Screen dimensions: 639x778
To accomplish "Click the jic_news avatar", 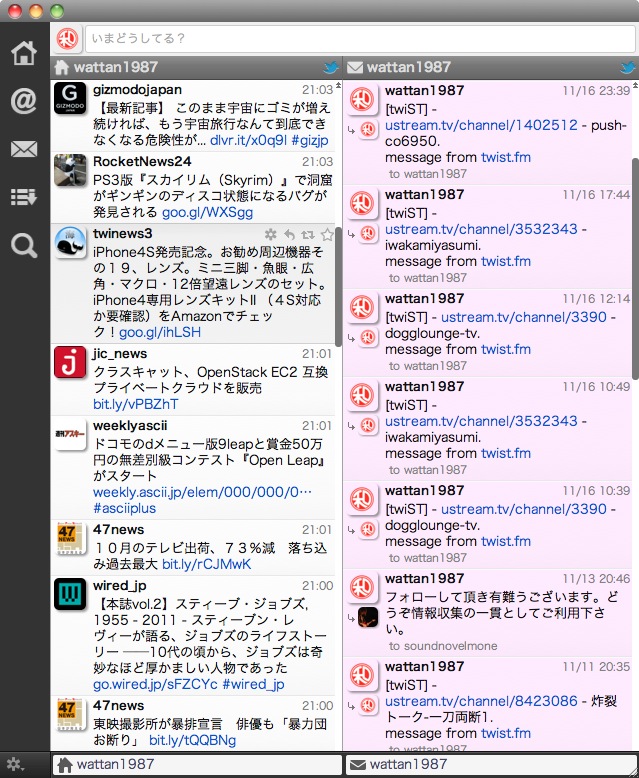I will [70, 363].
